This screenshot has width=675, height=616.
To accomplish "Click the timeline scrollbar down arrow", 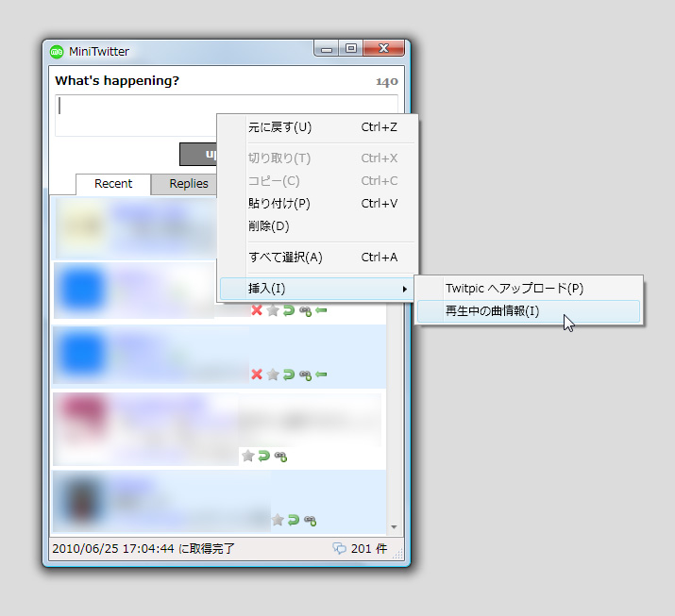I will click(x=394, y=527).
